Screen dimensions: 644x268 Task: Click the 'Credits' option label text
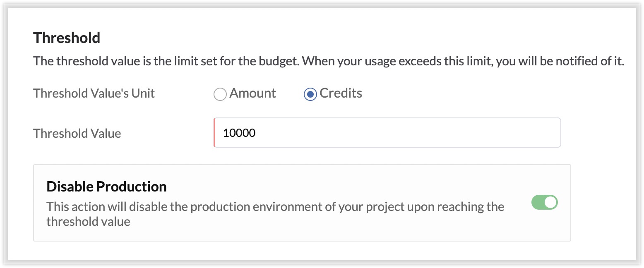(x=341, y=93)
